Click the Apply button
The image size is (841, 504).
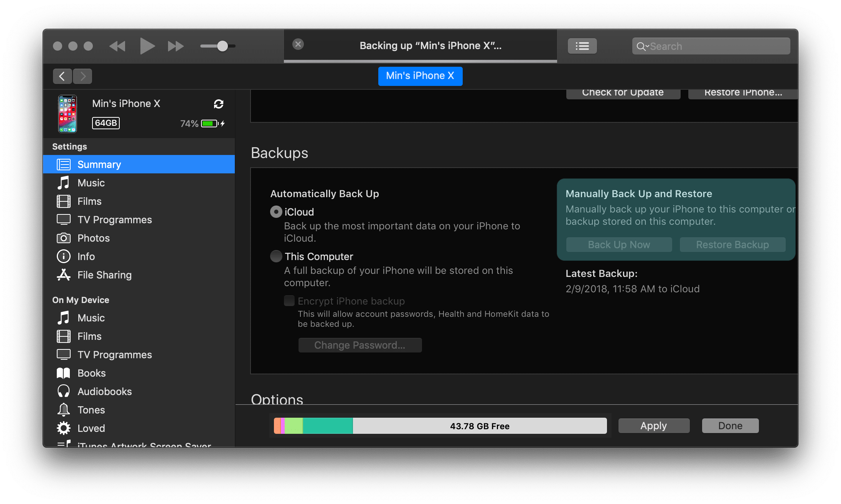[x=654, y=426]
